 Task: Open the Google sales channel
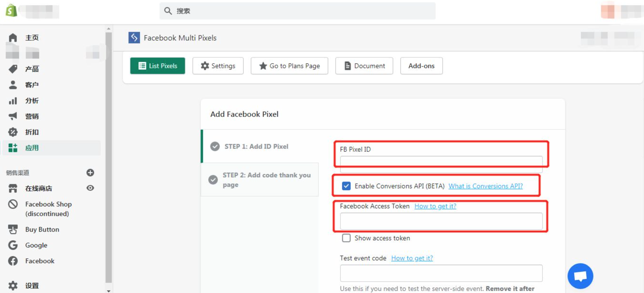pyautogui.click(x=36, y=245)
